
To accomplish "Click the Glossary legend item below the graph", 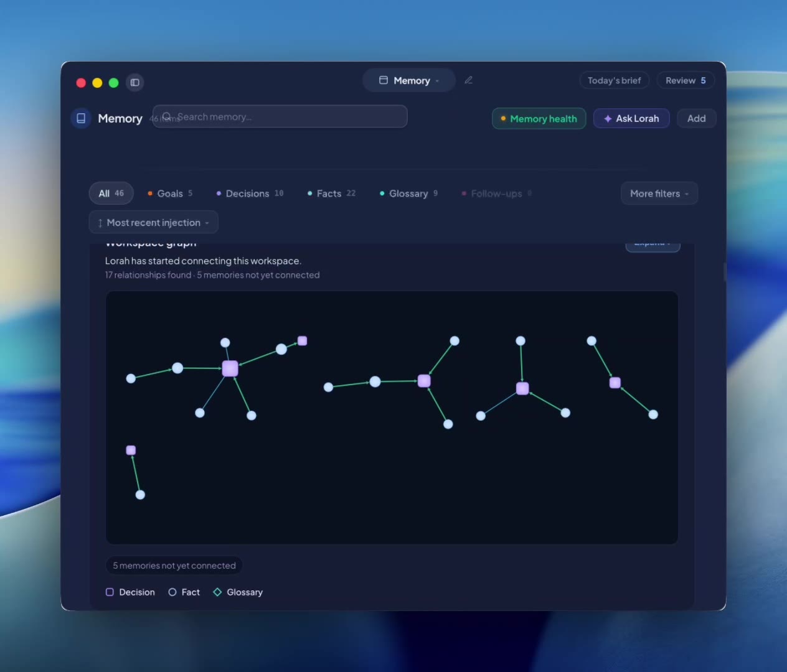I will click(x=238, y=592).
